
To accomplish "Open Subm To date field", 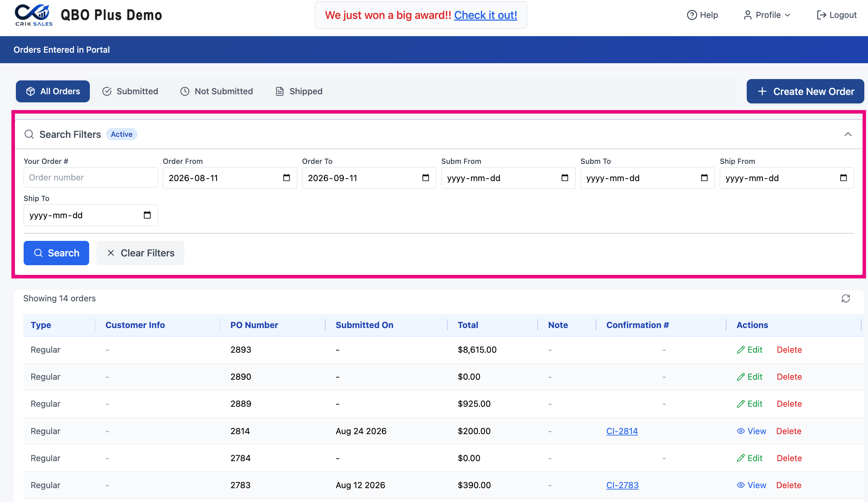I will (x=647, y=178).
